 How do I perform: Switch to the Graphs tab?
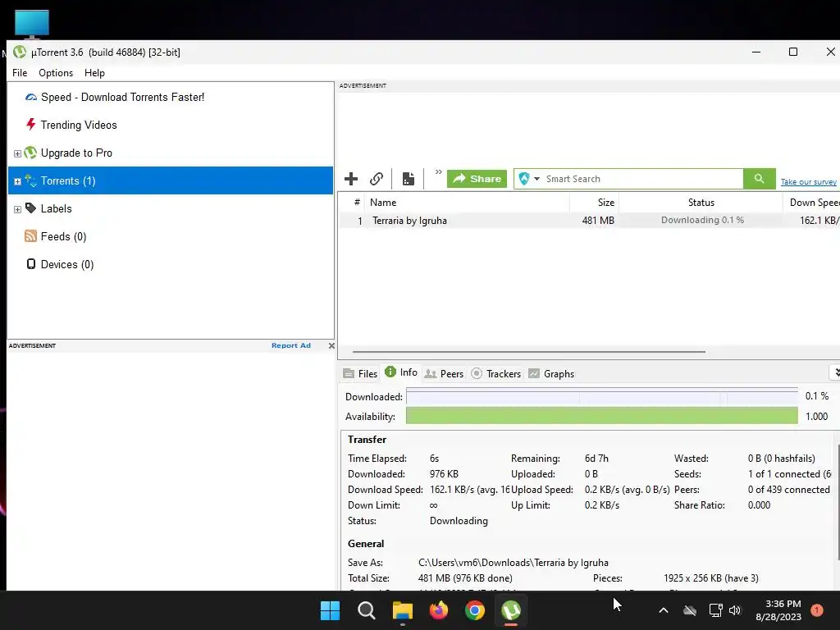(x=551, y=373)
